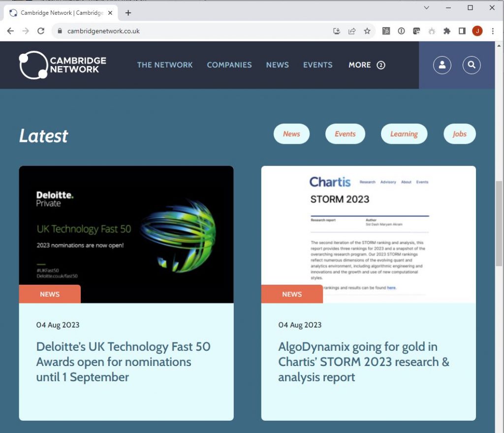This screenshot has height=433, width=504.
Task: Click NEWS tag on Chartis card
Action: pyautogui.click(x=292, y=294)
